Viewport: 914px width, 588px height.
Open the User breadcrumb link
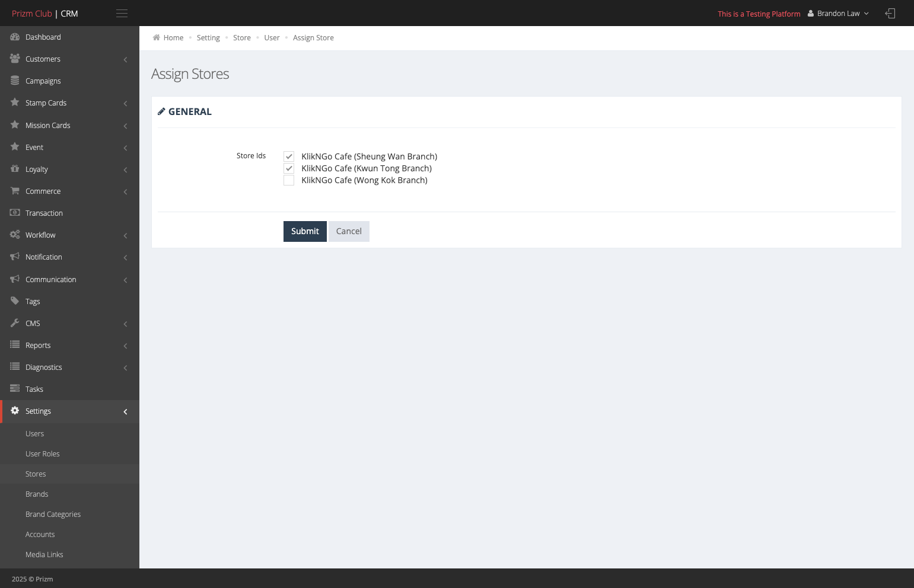click(272, 38)
